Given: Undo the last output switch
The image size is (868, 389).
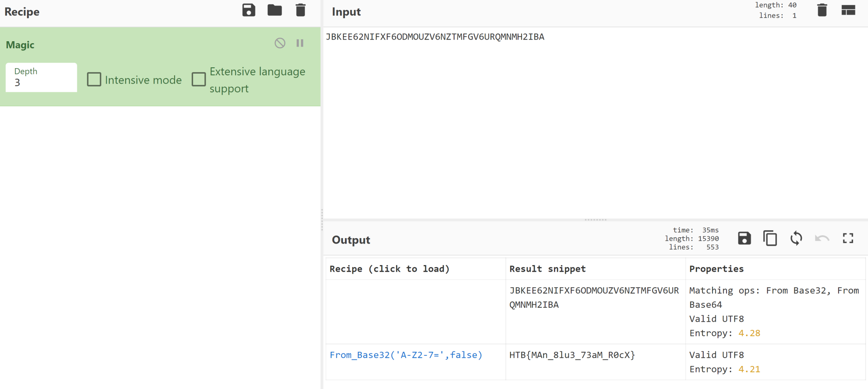Looking at the screenshot, I should click(822, 238).
